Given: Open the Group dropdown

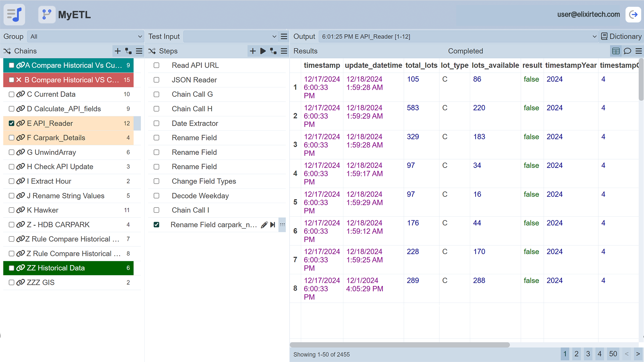Looking at the screenshot, I should (86, 36).
